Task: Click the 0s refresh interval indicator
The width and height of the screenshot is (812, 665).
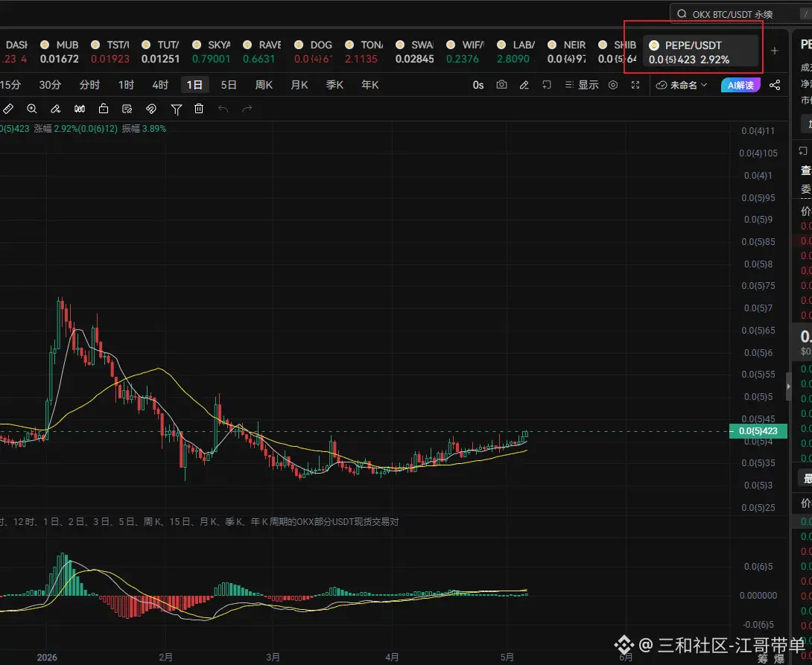Action: (x=478, y=85)
